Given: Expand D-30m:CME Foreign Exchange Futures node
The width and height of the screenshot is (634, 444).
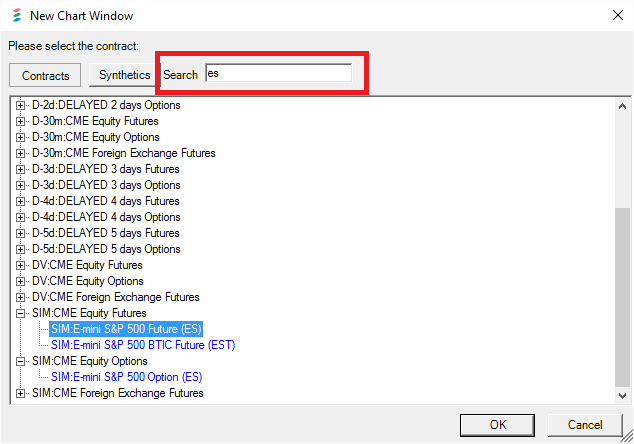Looking at the screenshot, I should click(x=21, y=153).
